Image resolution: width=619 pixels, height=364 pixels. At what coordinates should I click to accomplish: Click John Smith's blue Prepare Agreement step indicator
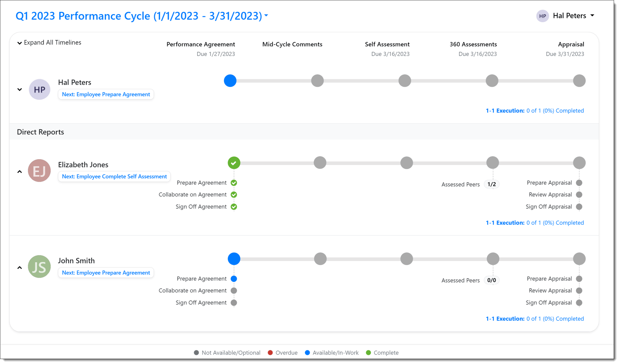pyautogui.click(x=234, y=279)
